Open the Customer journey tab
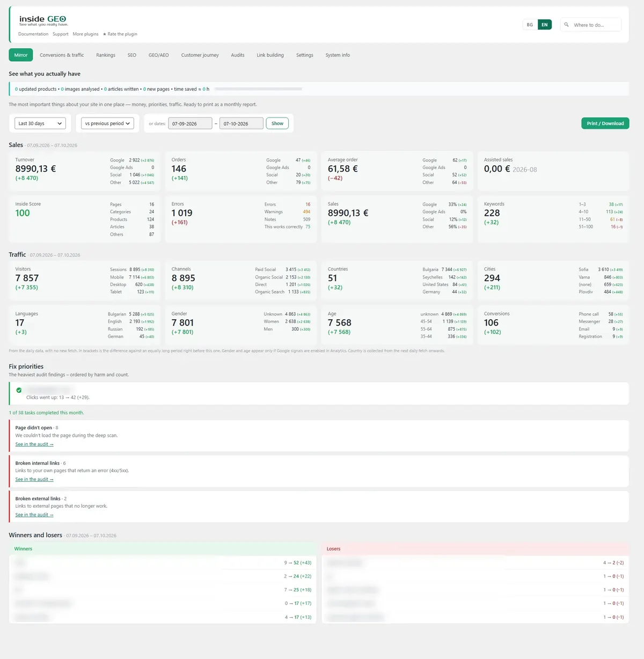 pyautogui.click(x=200, y=55)
